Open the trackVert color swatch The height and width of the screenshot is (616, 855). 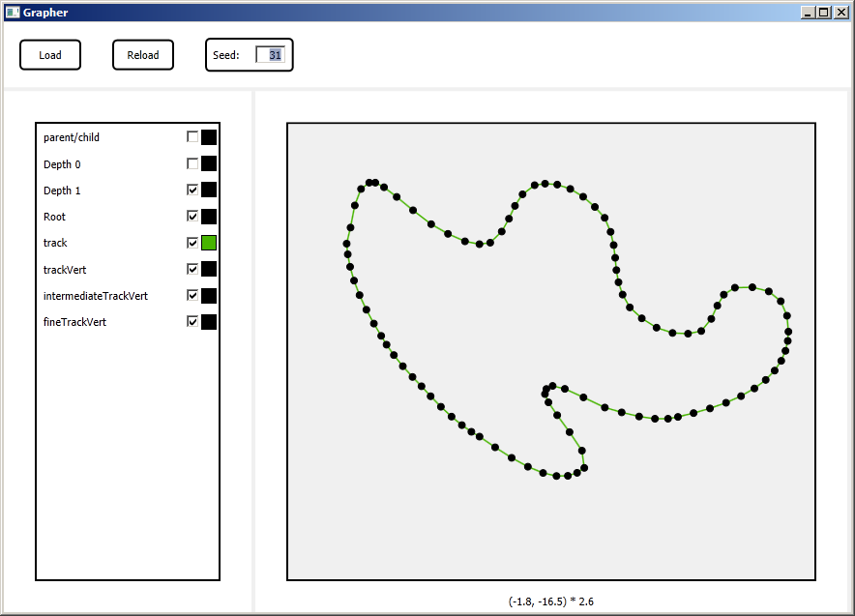tap(209, 270)
